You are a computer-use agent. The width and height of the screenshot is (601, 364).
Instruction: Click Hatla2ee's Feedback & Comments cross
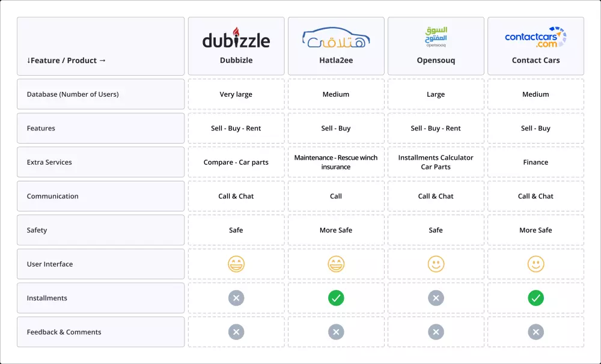336,332
